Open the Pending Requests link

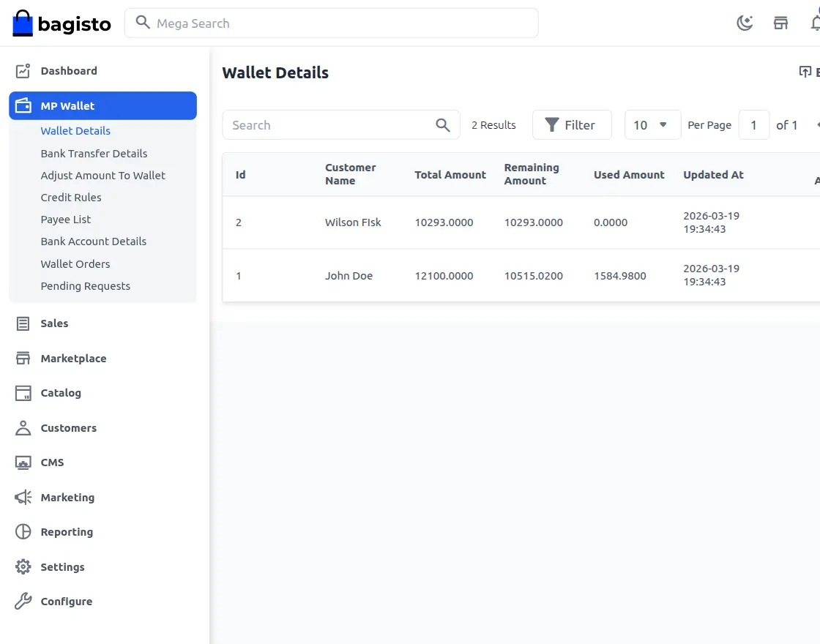pyautogui.click(x=86, y=286)
